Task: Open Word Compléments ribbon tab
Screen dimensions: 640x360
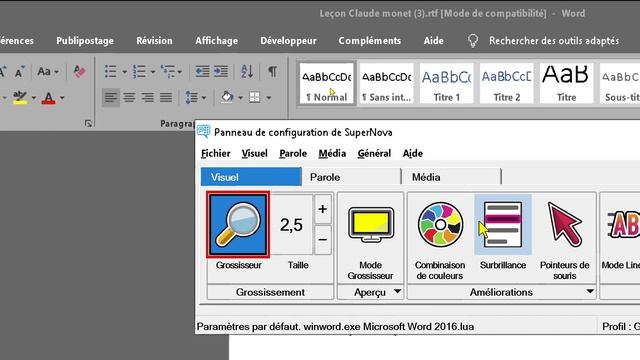Action: point(369,41)
